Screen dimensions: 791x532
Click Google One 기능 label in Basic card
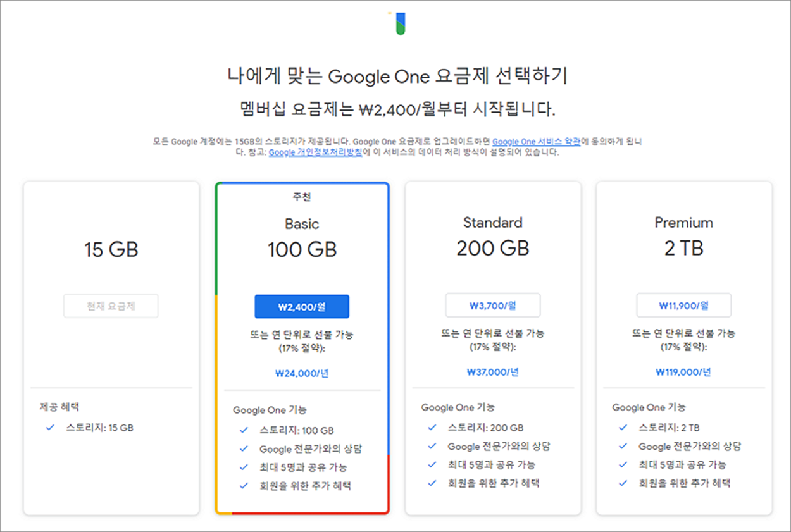[270, 410]
